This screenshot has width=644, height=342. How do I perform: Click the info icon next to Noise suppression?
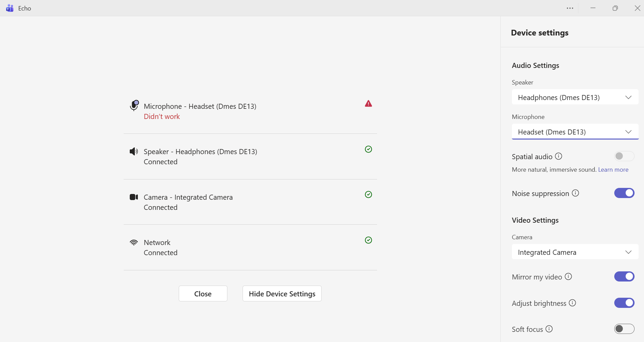click(575, 193)
